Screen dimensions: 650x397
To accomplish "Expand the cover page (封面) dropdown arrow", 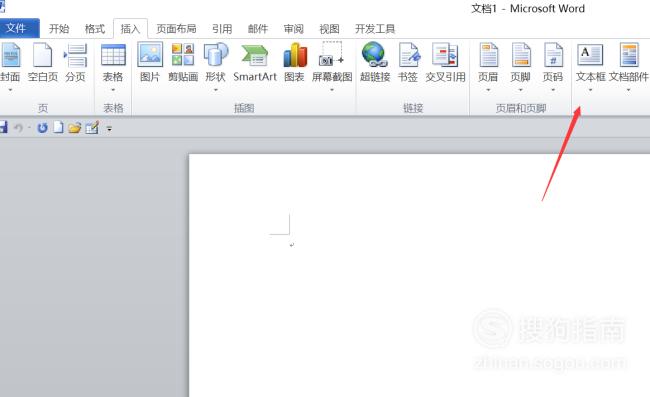I will (10, 90).
